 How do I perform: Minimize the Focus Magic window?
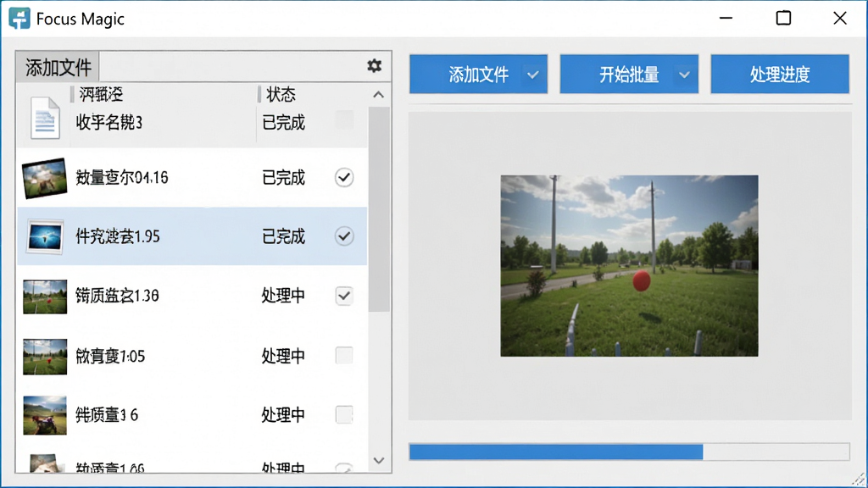click(726, 19)
